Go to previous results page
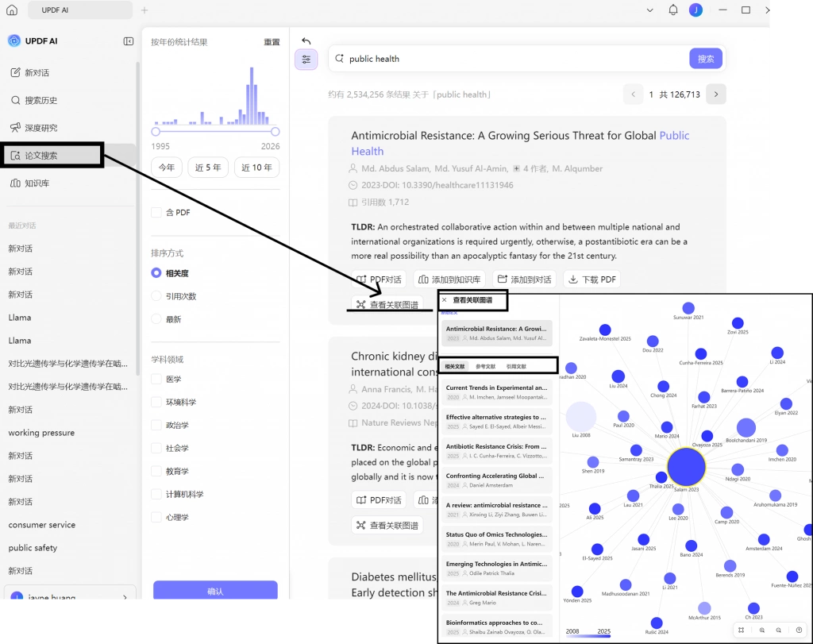This screenshot has height=644, width=813. 633,94
